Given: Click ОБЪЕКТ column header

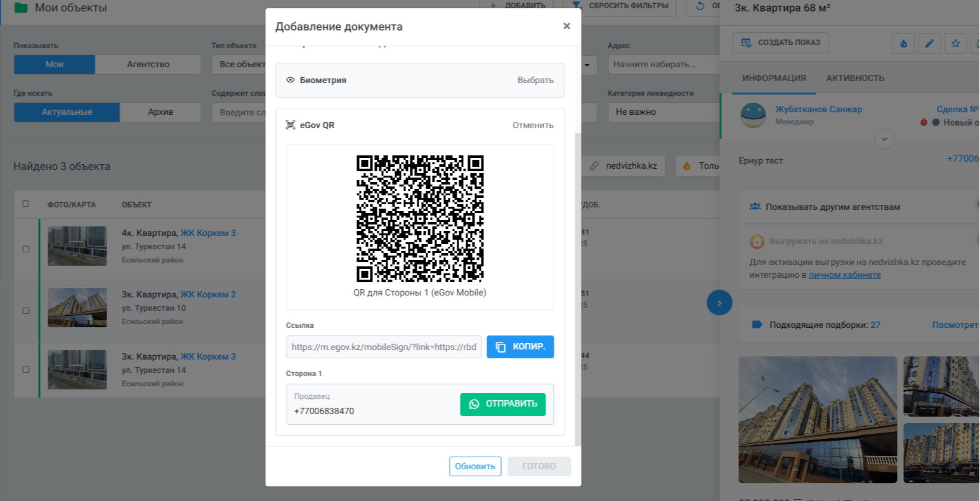Looking at the screenshot, I should (136, 205).
